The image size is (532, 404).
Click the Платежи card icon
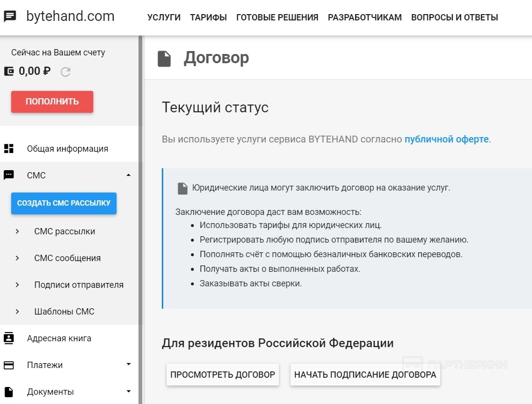(x=9, y=365)
